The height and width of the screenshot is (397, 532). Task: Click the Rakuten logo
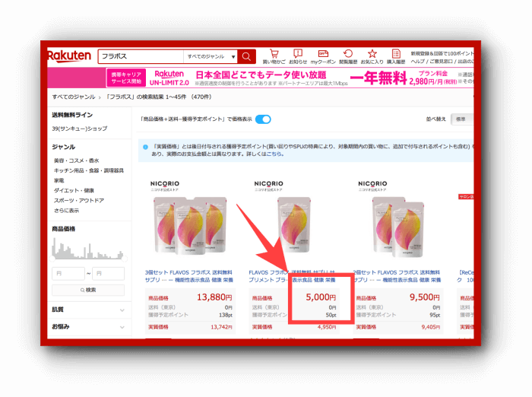click(69, 56)
